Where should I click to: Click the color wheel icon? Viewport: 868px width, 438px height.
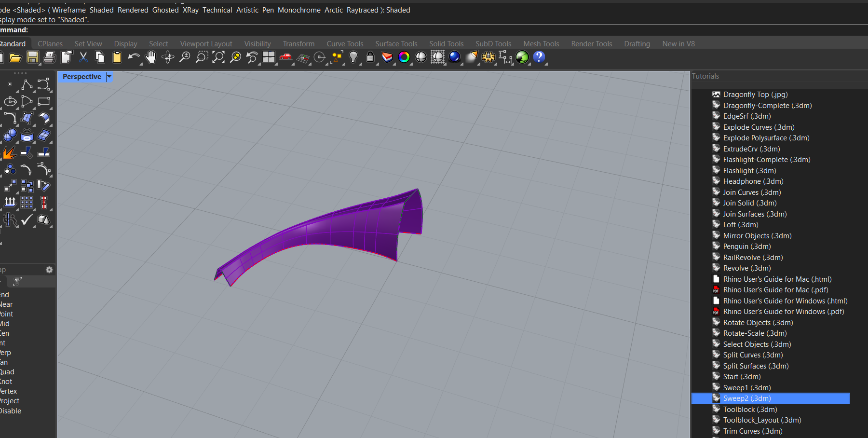click(404, 57)
